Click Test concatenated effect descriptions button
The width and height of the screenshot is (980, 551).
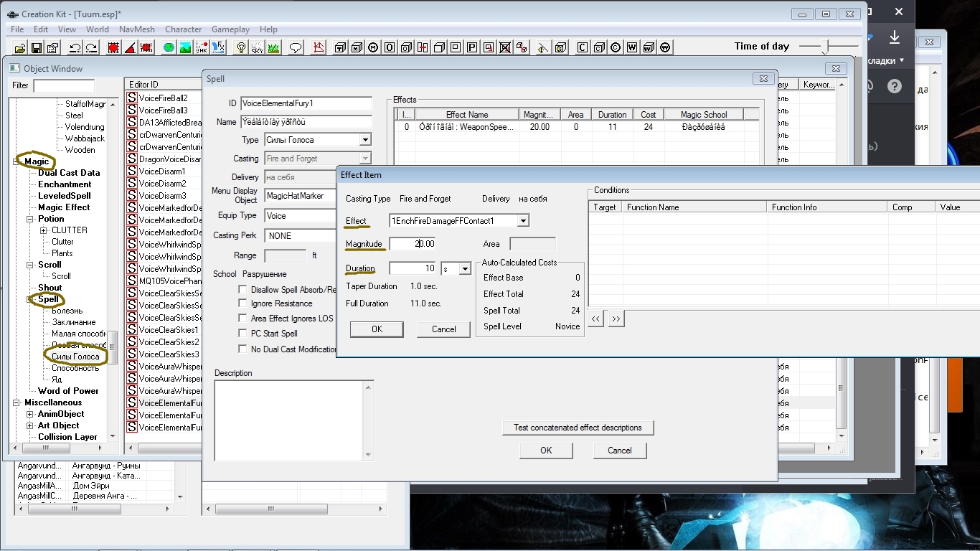coord(578,428)
